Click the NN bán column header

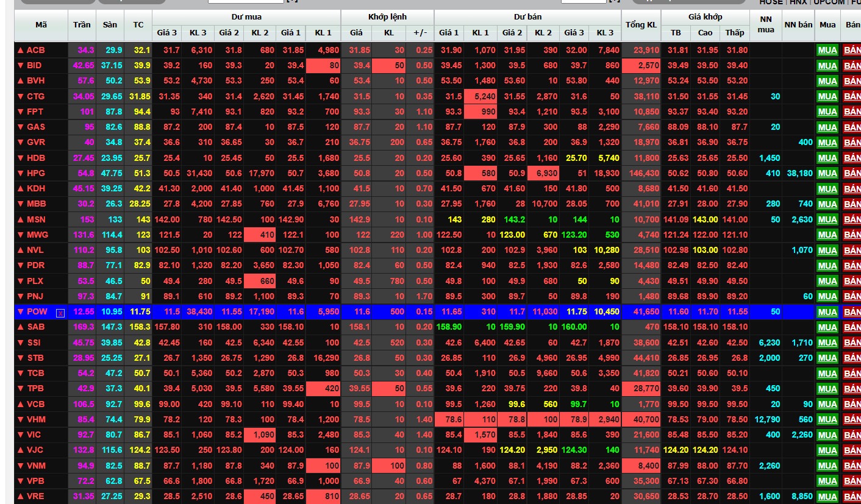point(798,25)
